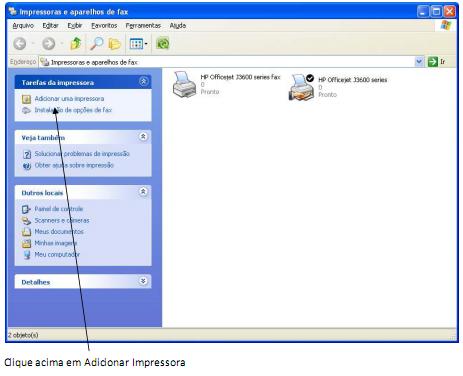Click the Minhas imagens icon

[x=26, y=244]
